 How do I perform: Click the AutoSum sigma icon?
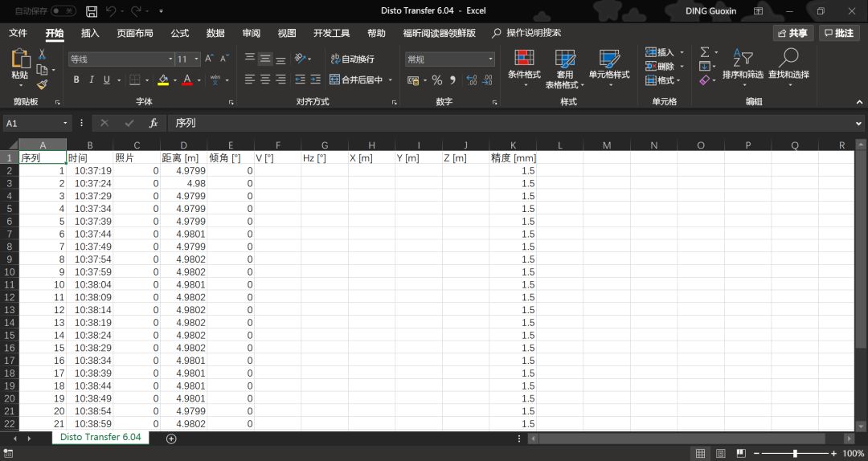tap(704, 52)
